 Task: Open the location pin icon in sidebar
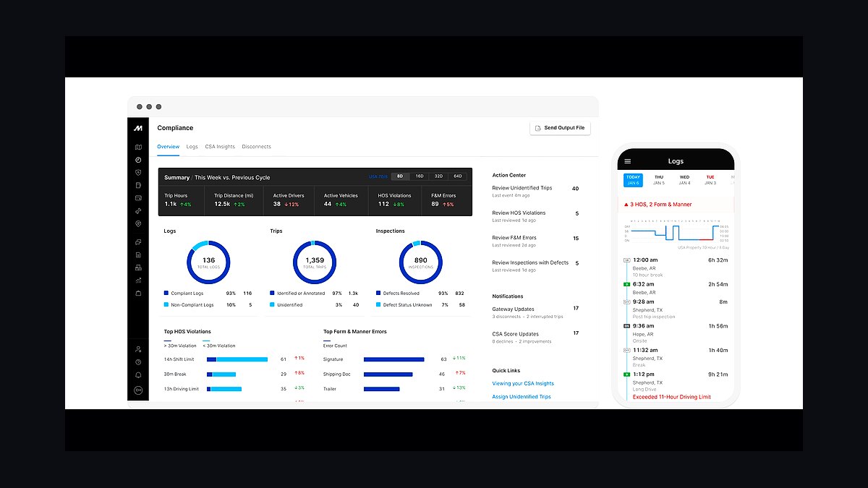[x=137, y=224]
